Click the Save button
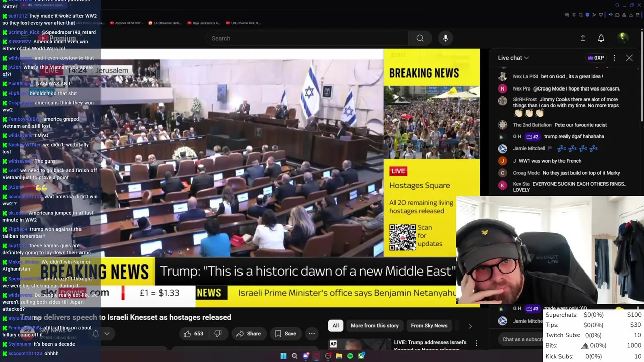Viewport: 644px width, 362px height. tap(285, 334)
